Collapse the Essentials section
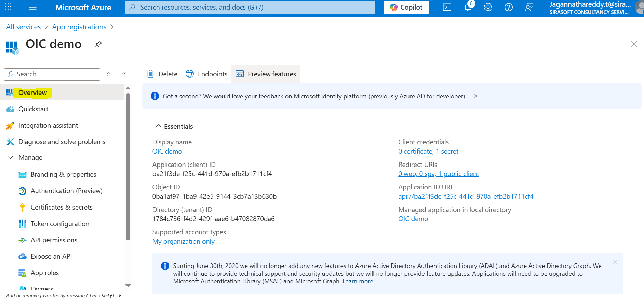 pos(158,126)
